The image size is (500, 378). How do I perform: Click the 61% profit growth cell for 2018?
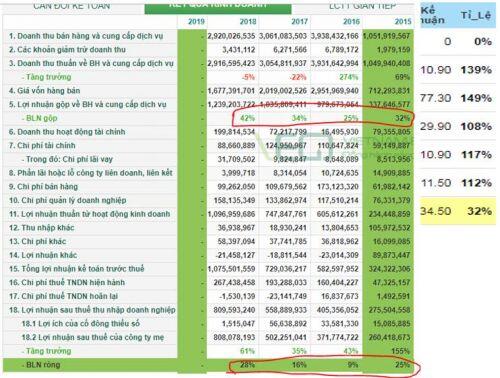[248, 351]
